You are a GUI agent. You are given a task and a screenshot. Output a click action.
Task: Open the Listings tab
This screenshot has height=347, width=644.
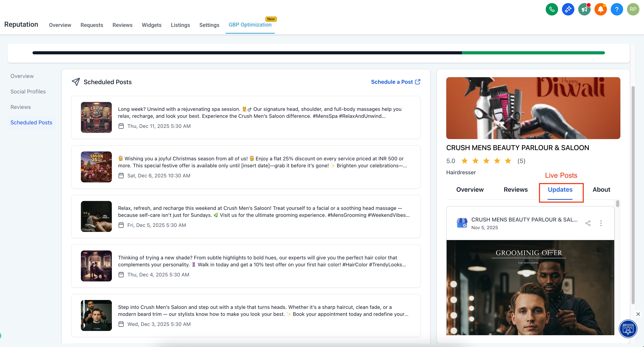coord(180,25)
